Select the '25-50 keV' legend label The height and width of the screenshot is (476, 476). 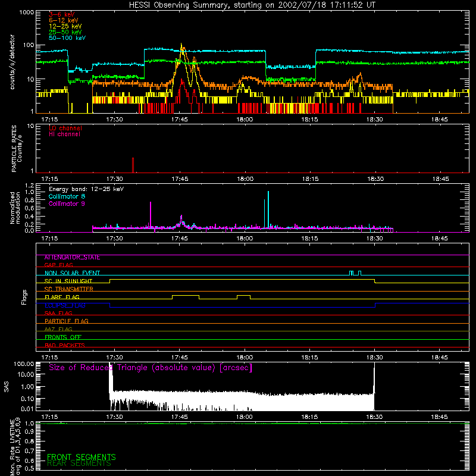(x=65, y=32)
